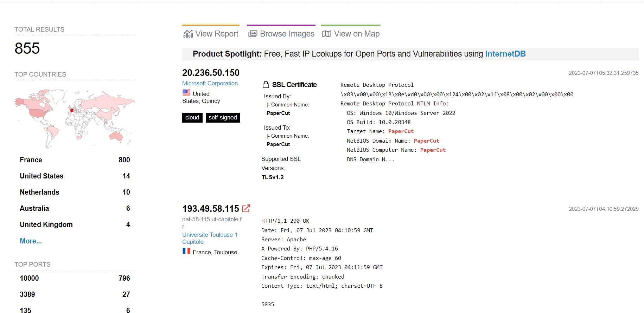
Task: Open external link for 193.49.58.115
Action: tap(247, 208)
